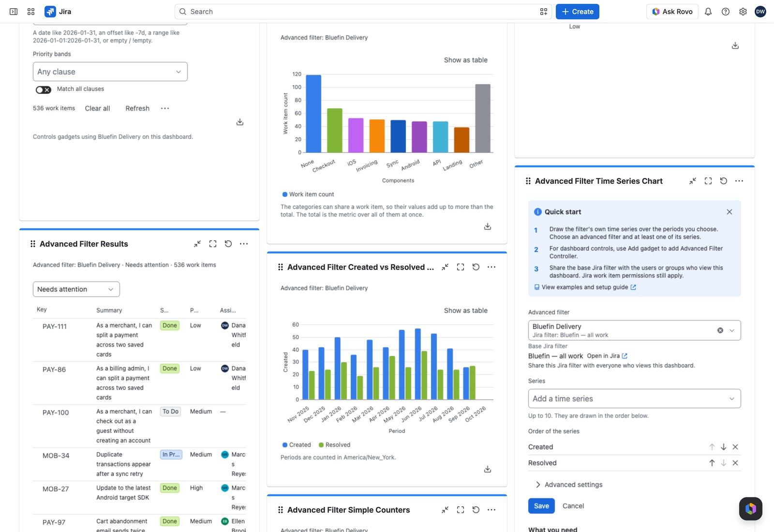The image size is (774, 532).
Task: Refresh the Advanced Filter Time Series Chart
Action: [724, 181]
